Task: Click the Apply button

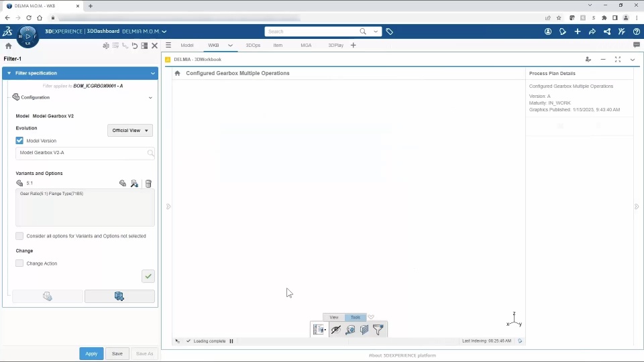Action: pyautogui.click(x=91, y=353)
